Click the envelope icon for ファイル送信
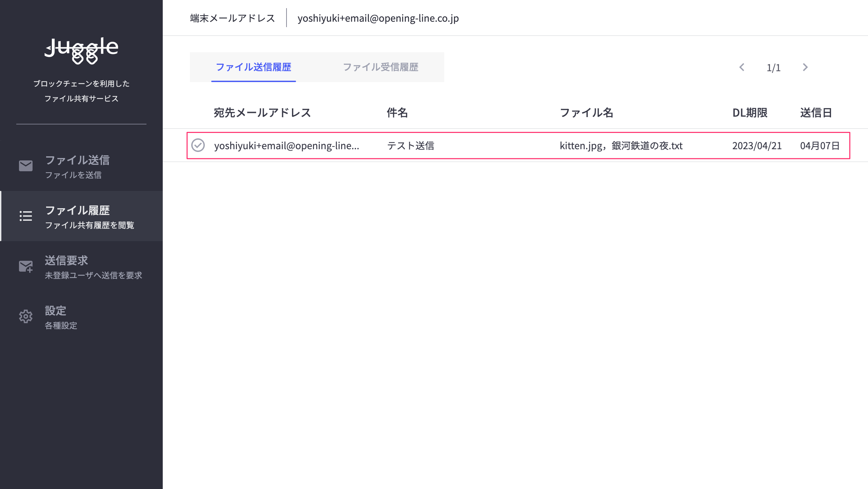 (x=26, y=166)
